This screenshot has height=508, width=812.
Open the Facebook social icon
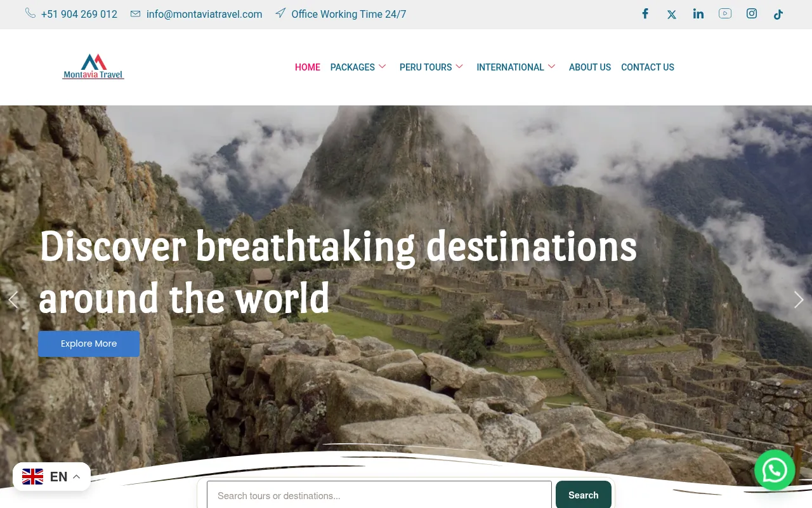click(x=645, y=14)
